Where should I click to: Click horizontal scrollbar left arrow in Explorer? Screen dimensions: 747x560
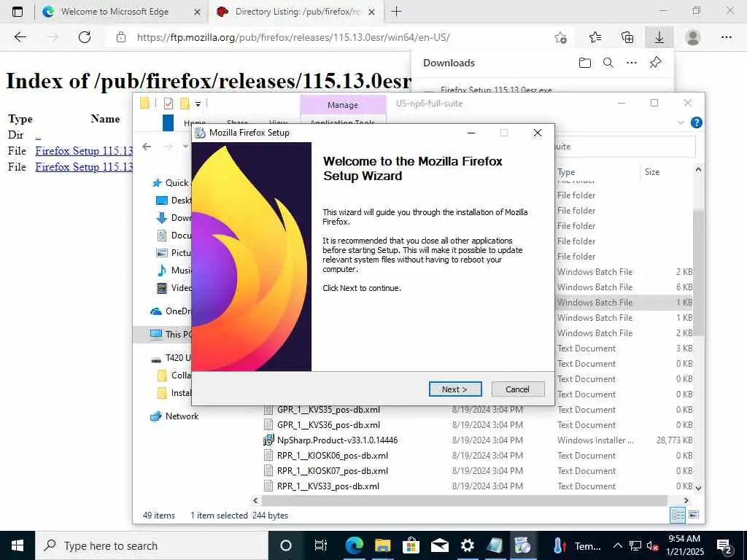coord(256,500)
